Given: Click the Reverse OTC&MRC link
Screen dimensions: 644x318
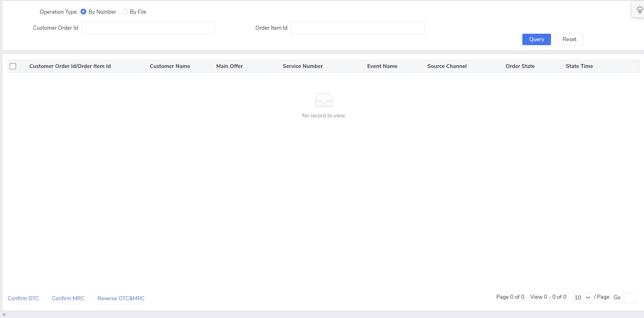Looking at the screenshot, I should 121,298.
